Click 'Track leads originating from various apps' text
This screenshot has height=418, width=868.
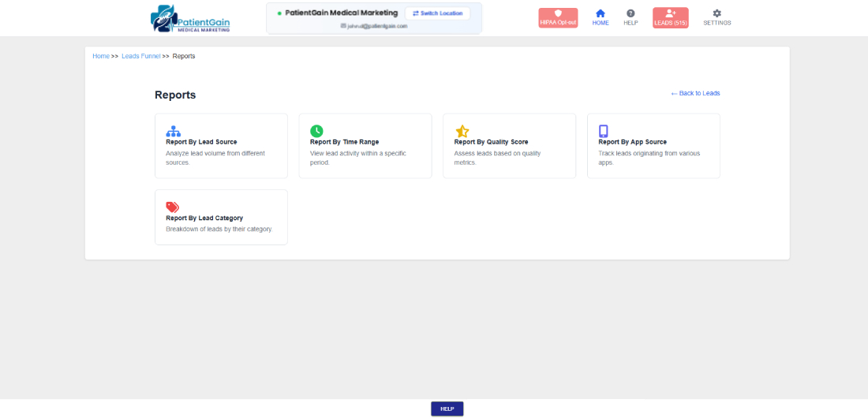coord(649,158)
